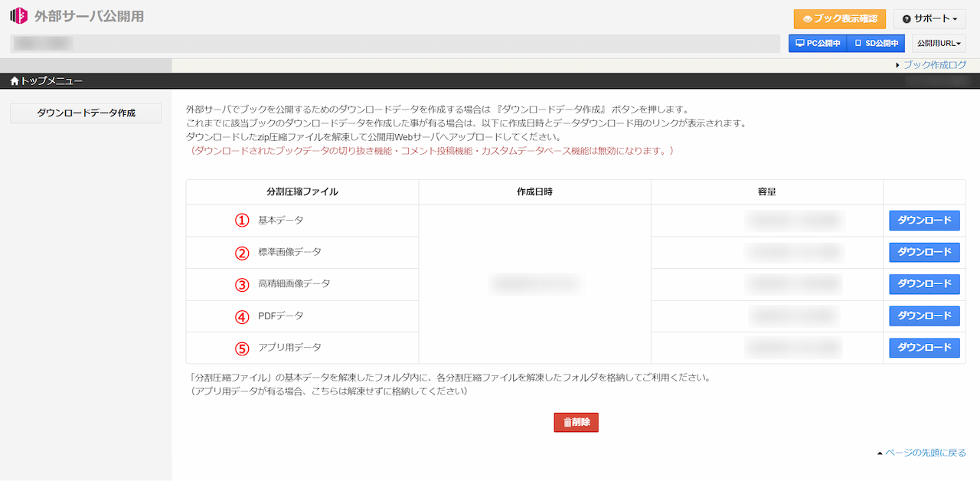The height and width of the screenshot is (481, 980).
Task: Click the eye icon on ブック表示確認 button
Action: tap(807, 19)
